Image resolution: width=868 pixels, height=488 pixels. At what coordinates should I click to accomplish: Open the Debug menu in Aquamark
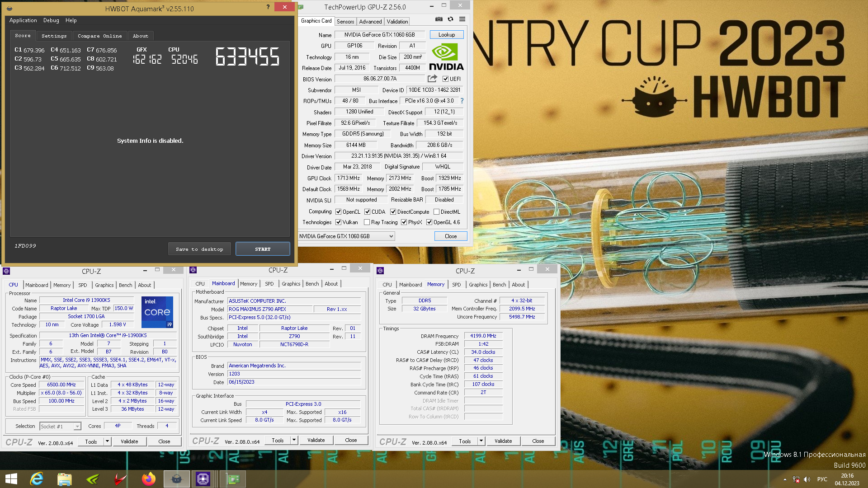pyautogui.click(x=51, y=20)
